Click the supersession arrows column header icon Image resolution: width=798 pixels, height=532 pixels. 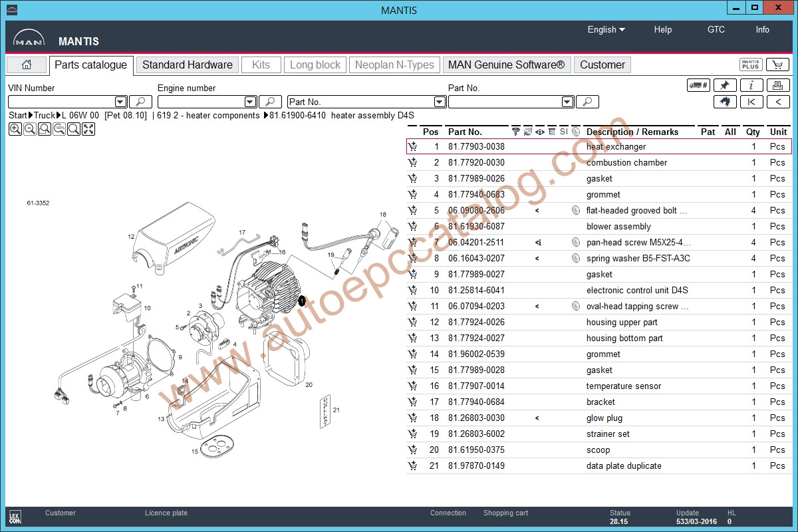539,132
